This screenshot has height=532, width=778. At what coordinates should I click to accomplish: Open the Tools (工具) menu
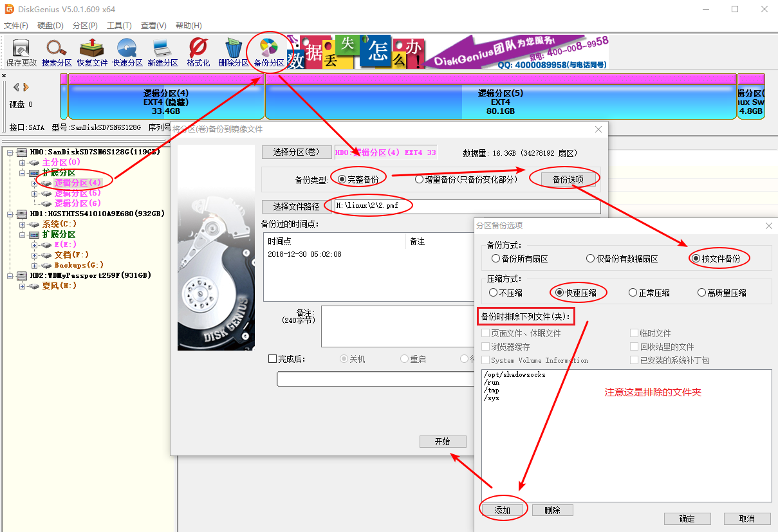(x=119, y=26)
